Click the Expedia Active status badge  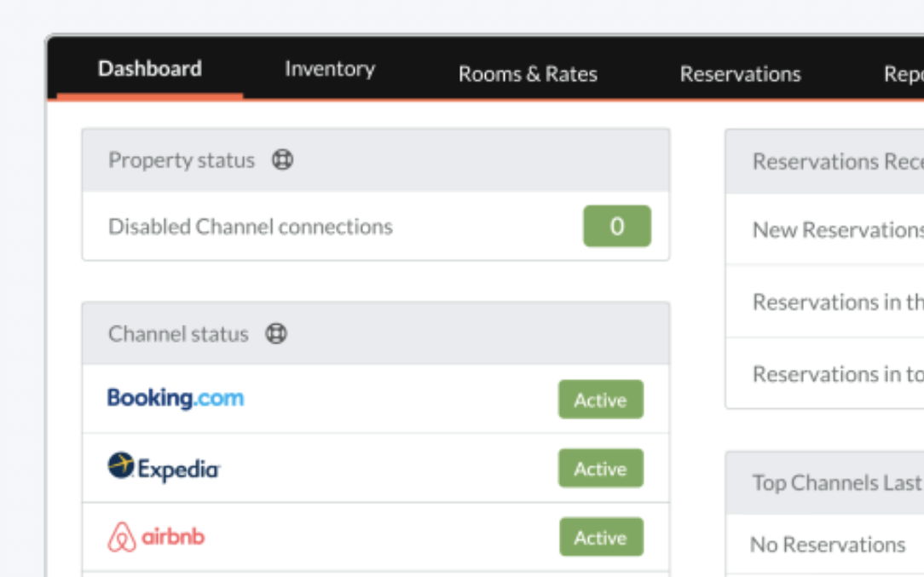click(x=601, y=469)
